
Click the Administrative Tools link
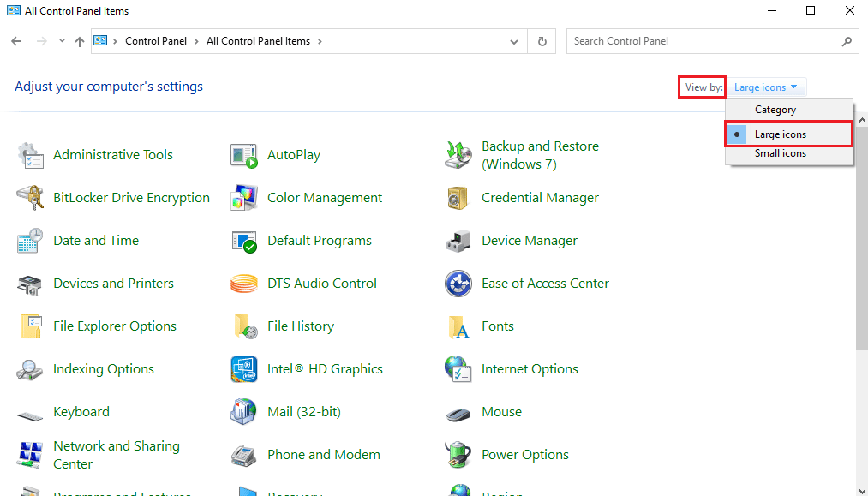[113, 155]
